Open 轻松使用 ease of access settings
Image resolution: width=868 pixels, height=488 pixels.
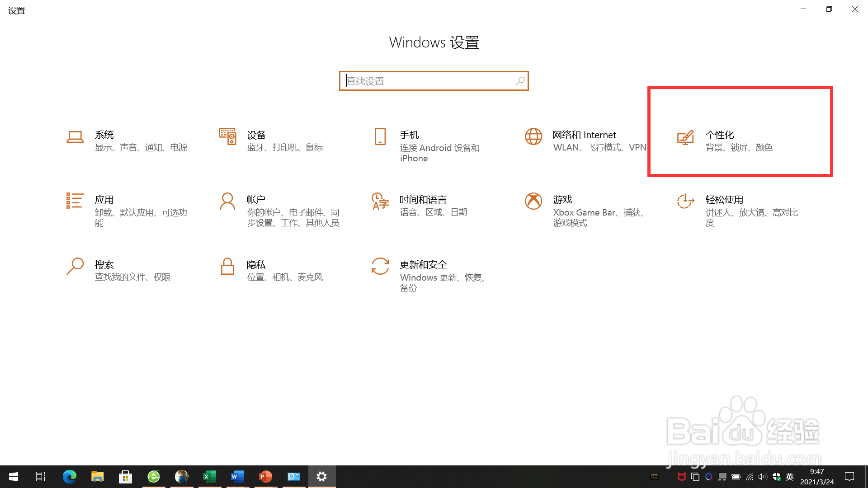738,210
